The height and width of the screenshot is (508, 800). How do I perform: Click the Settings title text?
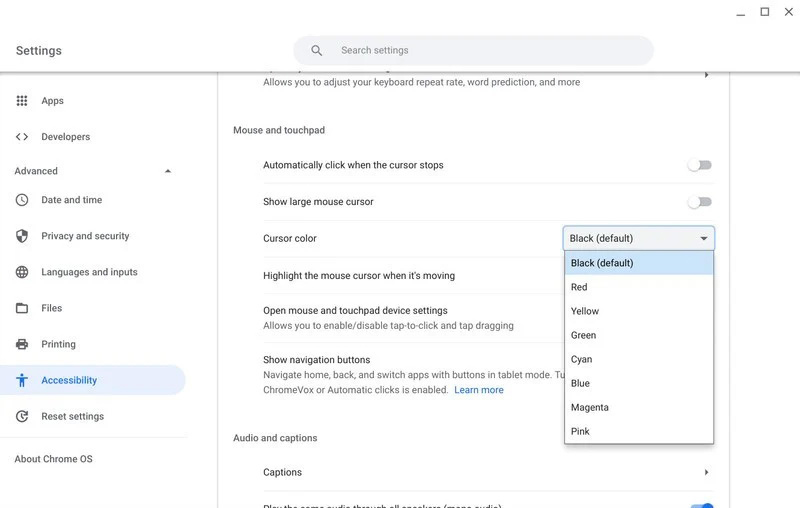pos(39,50)
